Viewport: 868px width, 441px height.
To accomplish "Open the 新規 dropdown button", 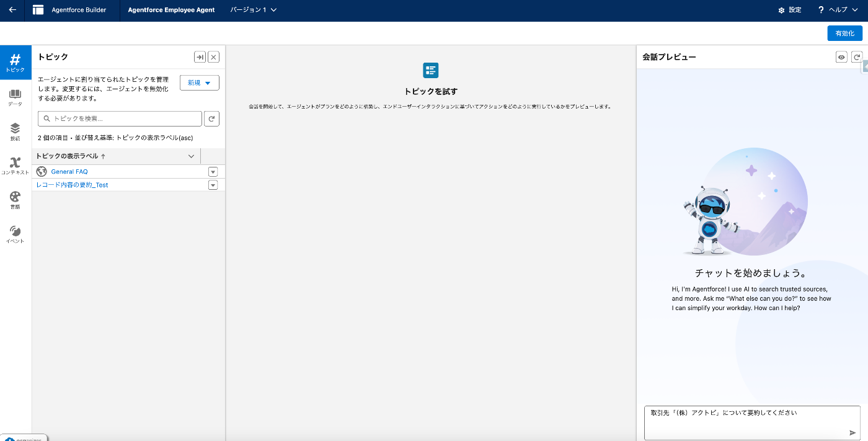I will click(200, 82).
